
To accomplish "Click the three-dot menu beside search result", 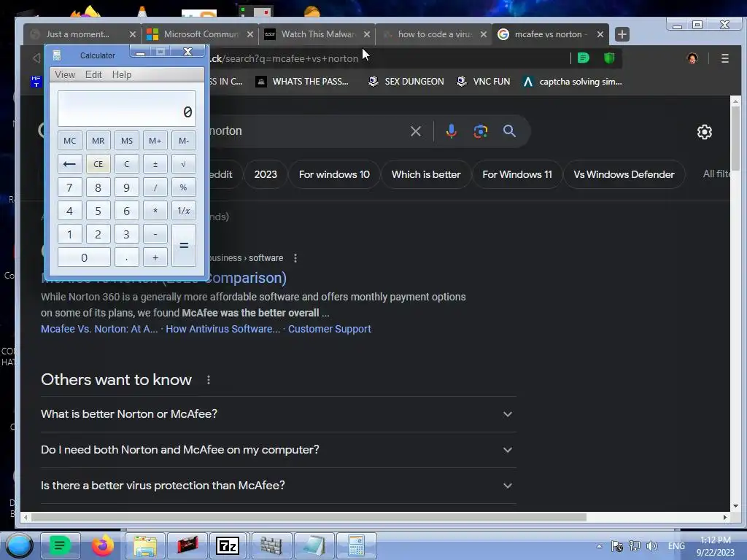I will [295, 257].
